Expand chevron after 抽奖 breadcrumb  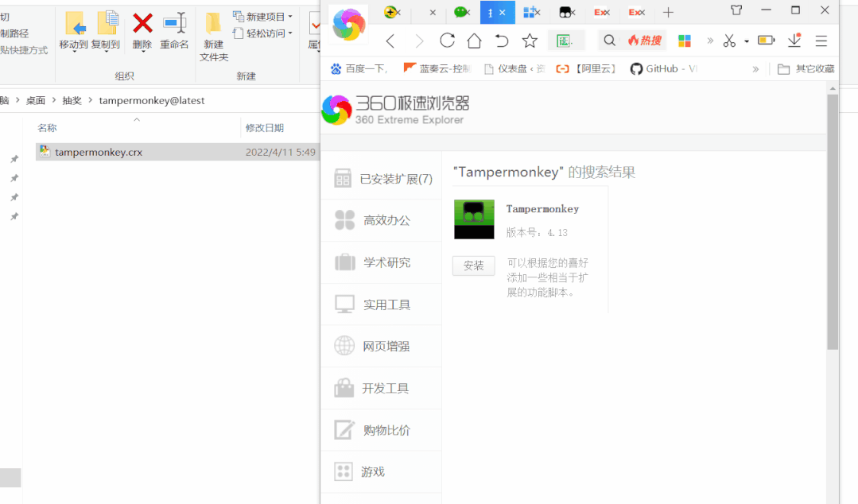[91, 101]
